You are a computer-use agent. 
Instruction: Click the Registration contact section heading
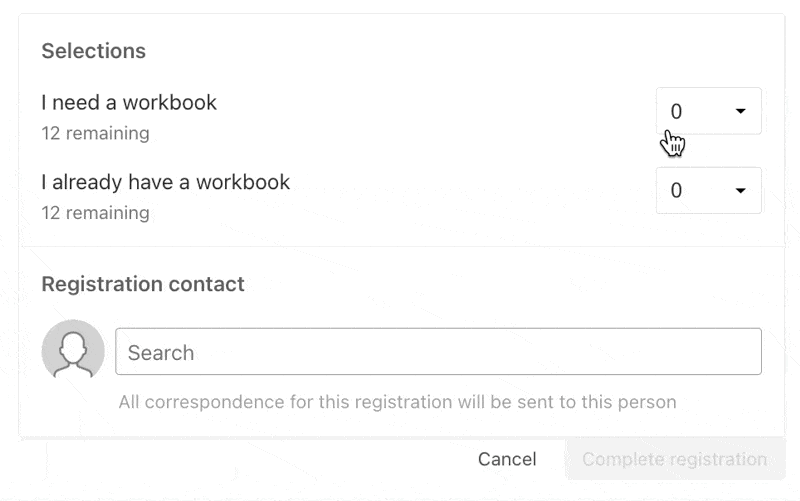[x=143, y=284]
